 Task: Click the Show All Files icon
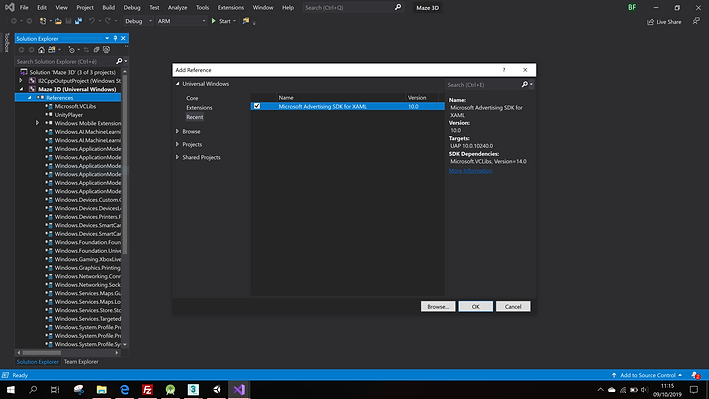click(106, 50)
